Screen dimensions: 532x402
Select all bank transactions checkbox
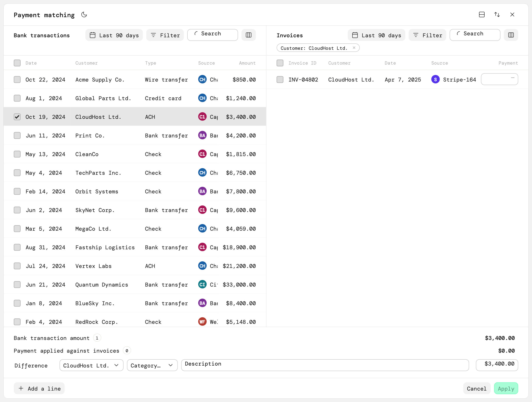(x=17, y=63)
